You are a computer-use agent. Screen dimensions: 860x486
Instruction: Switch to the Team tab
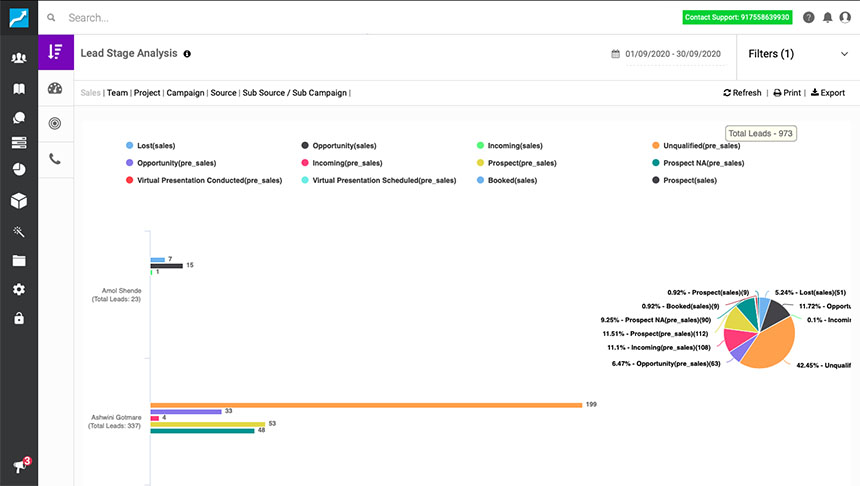tap(117, 93)
